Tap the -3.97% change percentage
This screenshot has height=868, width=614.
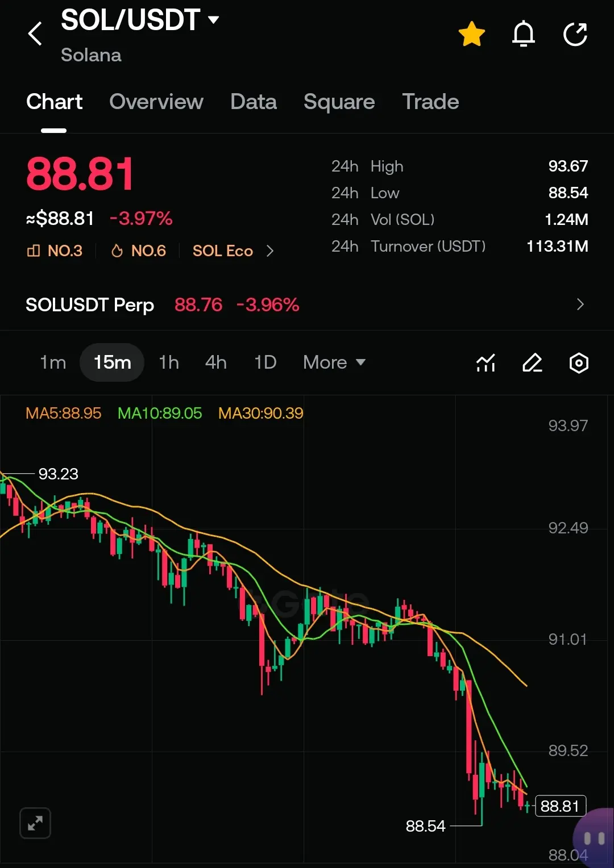[141, 218]
